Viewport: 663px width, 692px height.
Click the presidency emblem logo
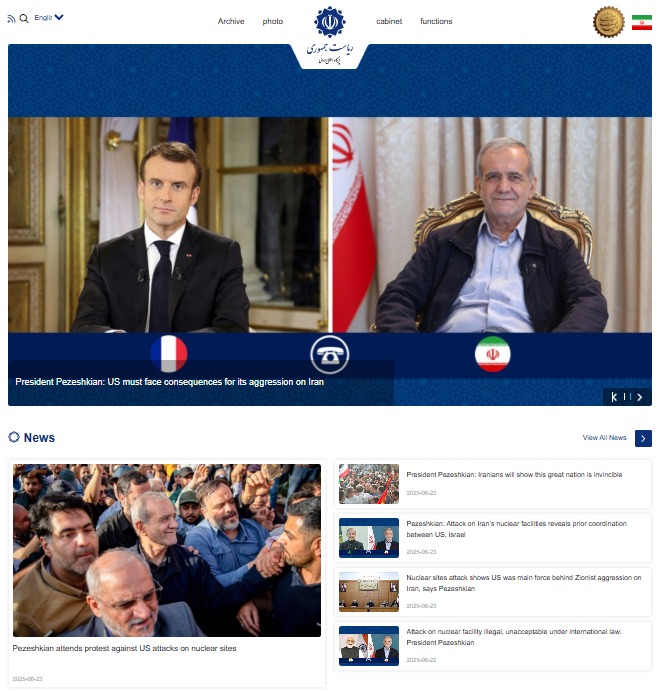click(x=330, y=35)
